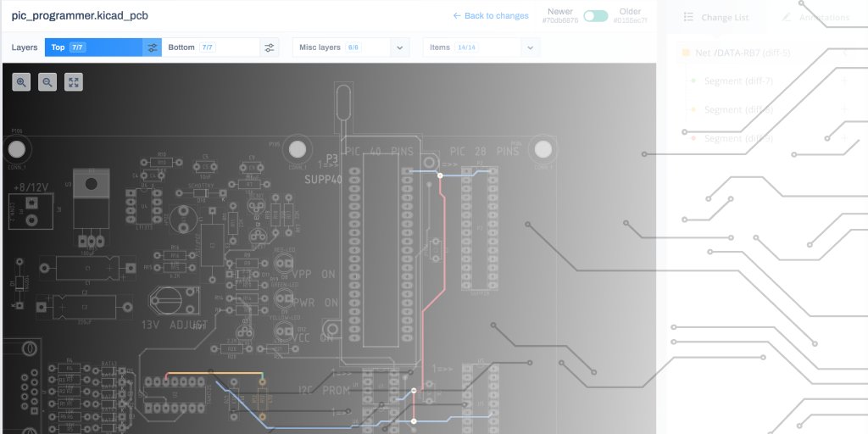Click orange swatch beside Net /DATA-RB7
The image size is (868, 434).
pyautogui.click(x=686, y=53)
